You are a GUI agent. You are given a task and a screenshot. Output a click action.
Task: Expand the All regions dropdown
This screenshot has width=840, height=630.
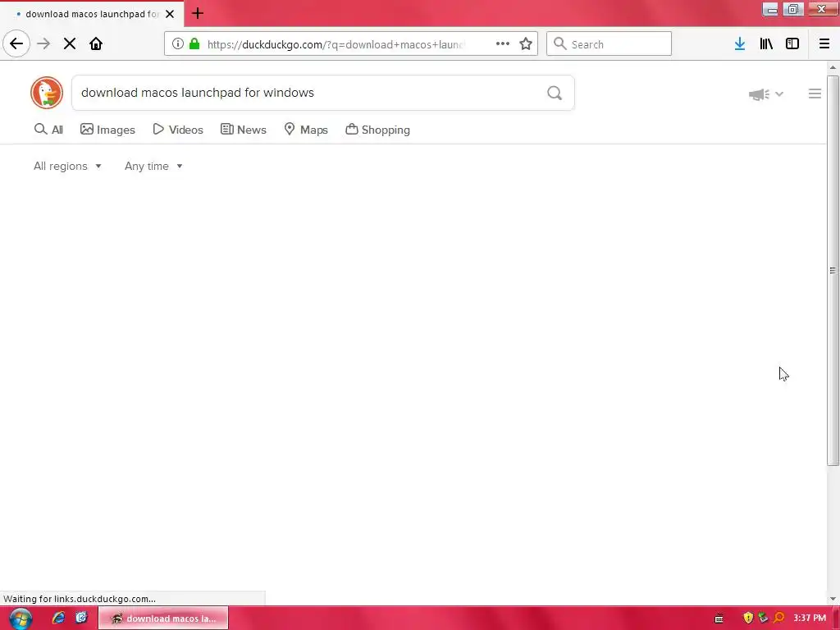coord(67,166)
